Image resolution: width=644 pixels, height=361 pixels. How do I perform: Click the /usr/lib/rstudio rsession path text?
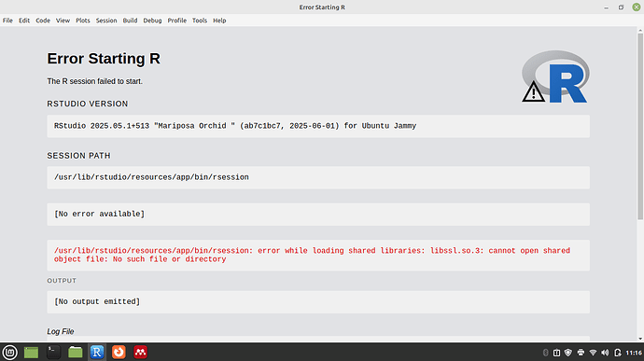point(151,177)
